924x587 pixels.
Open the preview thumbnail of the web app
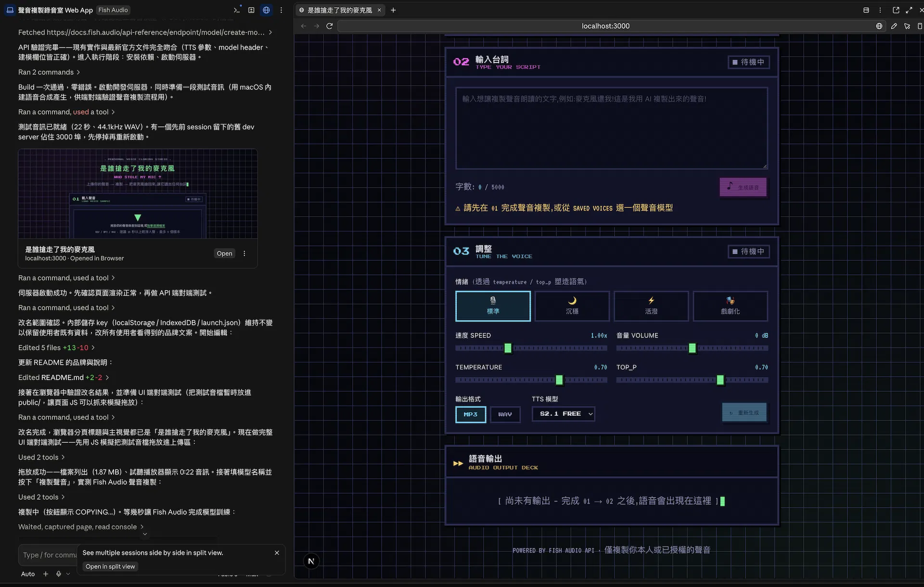pos(138,193)
